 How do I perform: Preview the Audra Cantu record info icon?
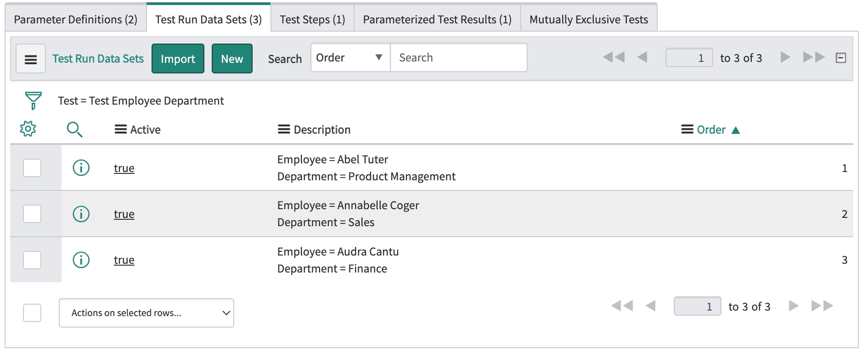81,260
